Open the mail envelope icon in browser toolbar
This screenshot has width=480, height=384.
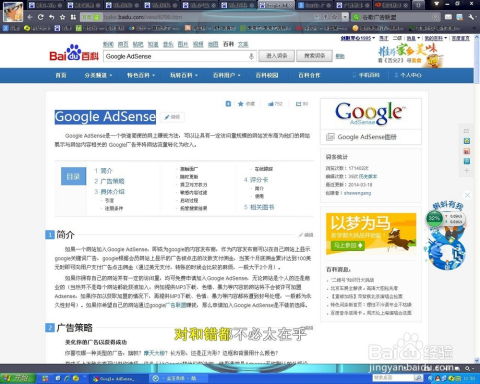coord(448,17)
